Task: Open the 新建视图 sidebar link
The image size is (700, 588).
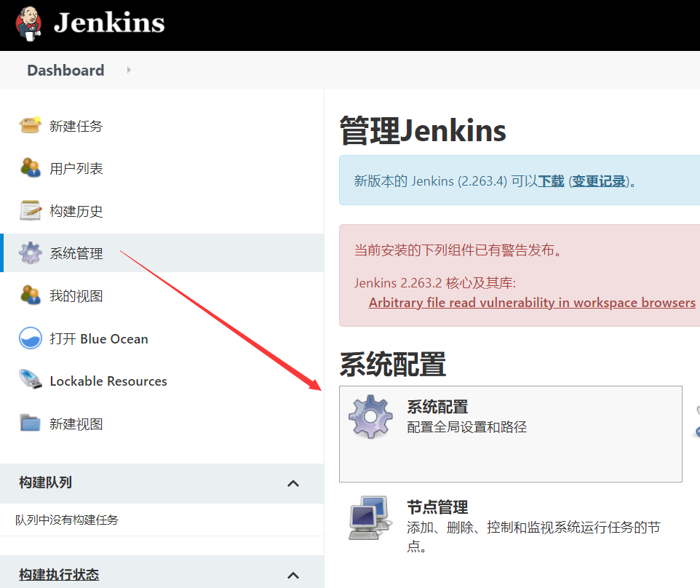Action: [x=76, y=424]
